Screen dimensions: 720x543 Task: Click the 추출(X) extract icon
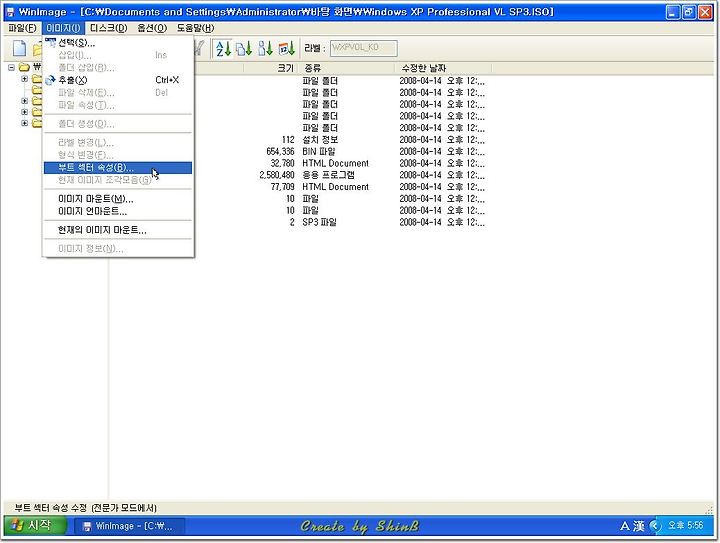click(51, 80)
